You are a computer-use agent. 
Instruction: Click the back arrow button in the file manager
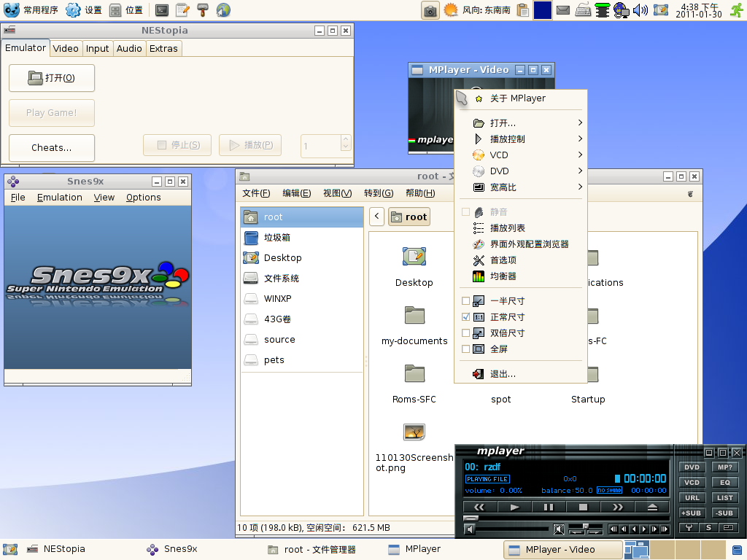point(377,216)
